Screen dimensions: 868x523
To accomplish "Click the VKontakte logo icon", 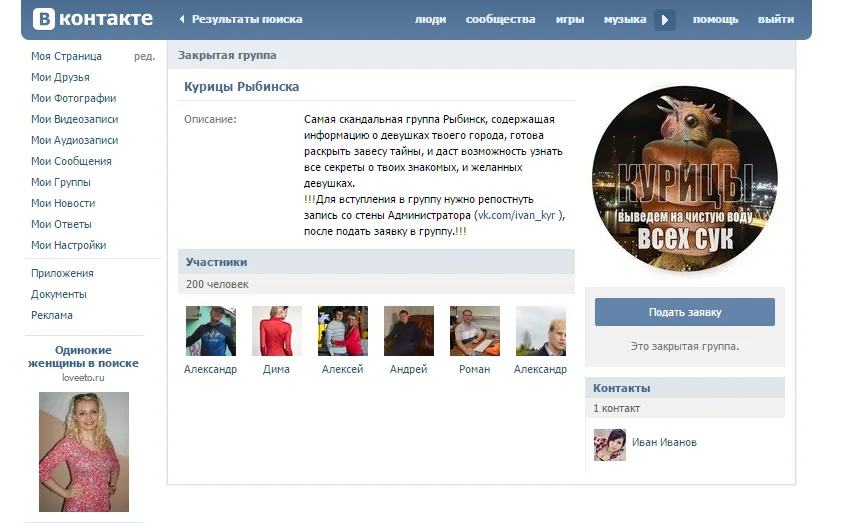I will tap(44, 19).
